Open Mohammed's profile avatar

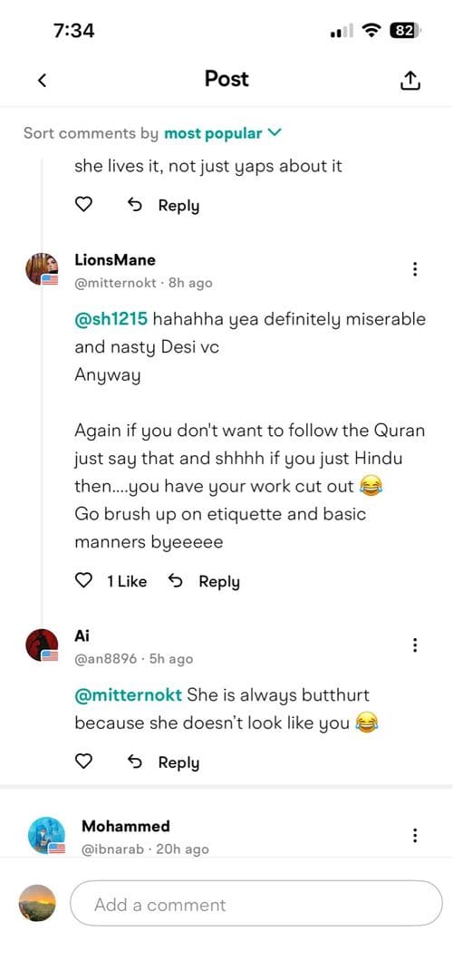47,835
